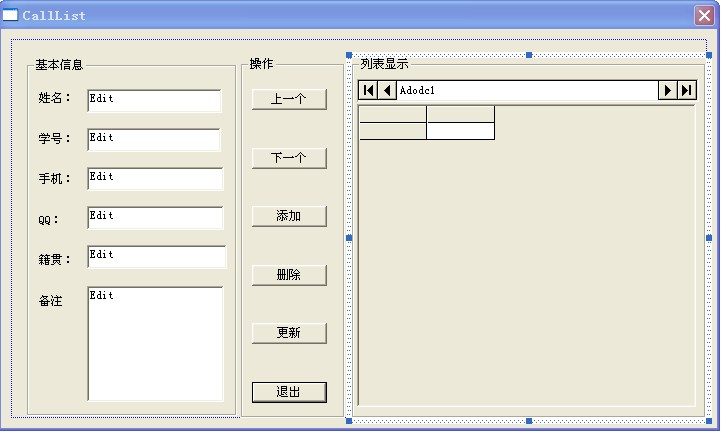Select the 学号： label
This screenshot has height=438, width=728.
55,138
